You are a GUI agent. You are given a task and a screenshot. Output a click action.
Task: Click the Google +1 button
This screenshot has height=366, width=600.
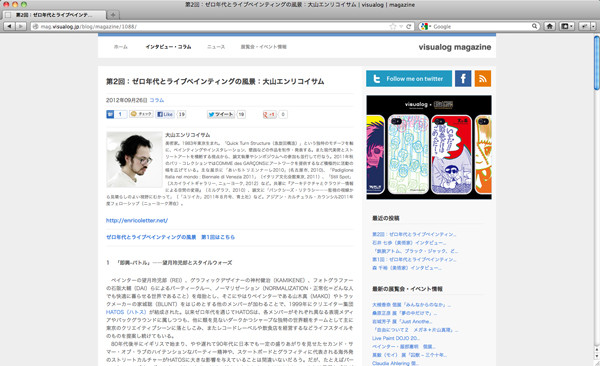tap(269, 114)
